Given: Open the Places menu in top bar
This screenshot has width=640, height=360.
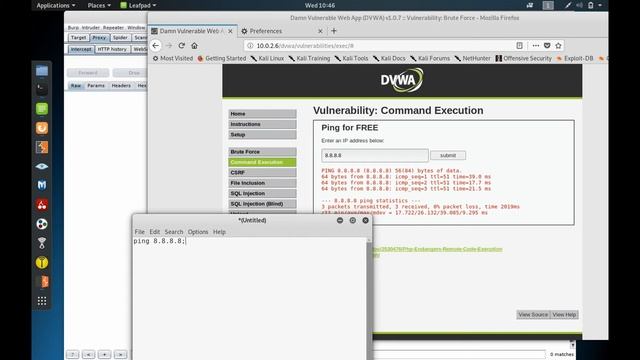Looking at the screenshot, I should click(x=99, y=5).
